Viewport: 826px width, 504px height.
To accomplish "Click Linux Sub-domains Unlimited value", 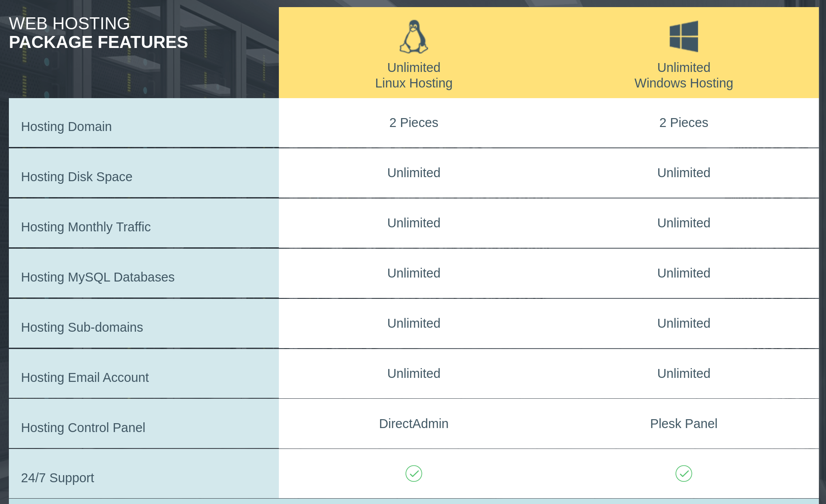I will [413, 323].
